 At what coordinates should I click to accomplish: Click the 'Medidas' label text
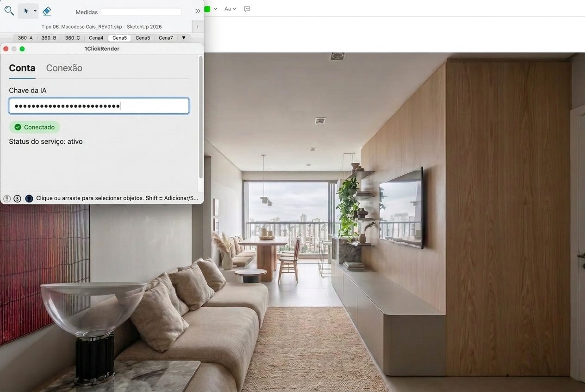tap(87, 12)
